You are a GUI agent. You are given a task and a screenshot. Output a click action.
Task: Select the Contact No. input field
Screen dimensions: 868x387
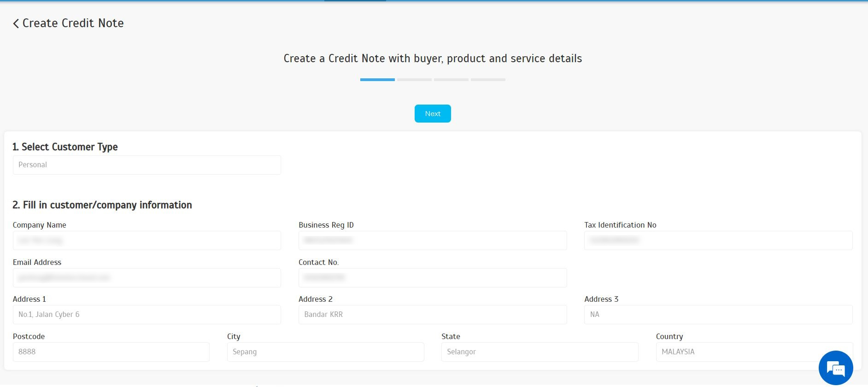click(x=432, y=278)
